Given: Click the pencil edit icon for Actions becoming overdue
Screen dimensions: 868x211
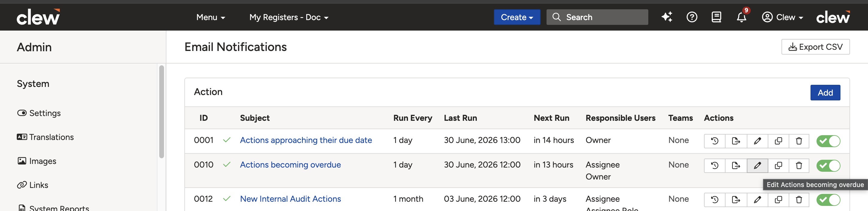Looking at the screenshot, I should pos(757,165).
